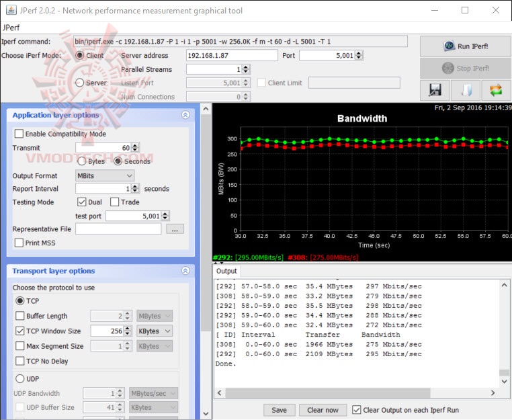Toggle Clear Output on each Iperf Run

(x=357, y=410)
